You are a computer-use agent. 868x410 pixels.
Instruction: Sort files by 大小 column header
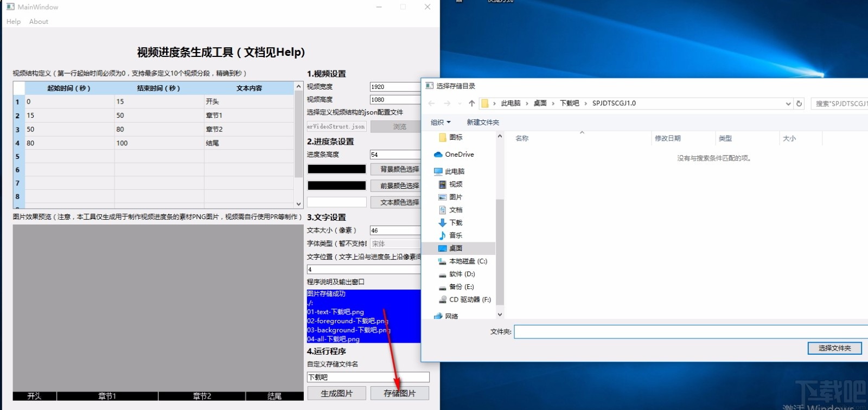(x=789, y=139)
